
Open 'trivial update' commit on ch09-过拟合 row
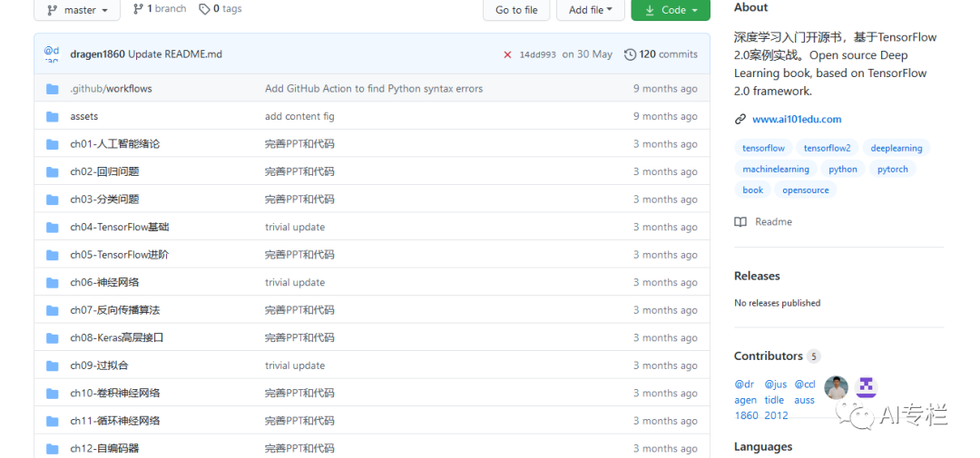coord(295,365)
